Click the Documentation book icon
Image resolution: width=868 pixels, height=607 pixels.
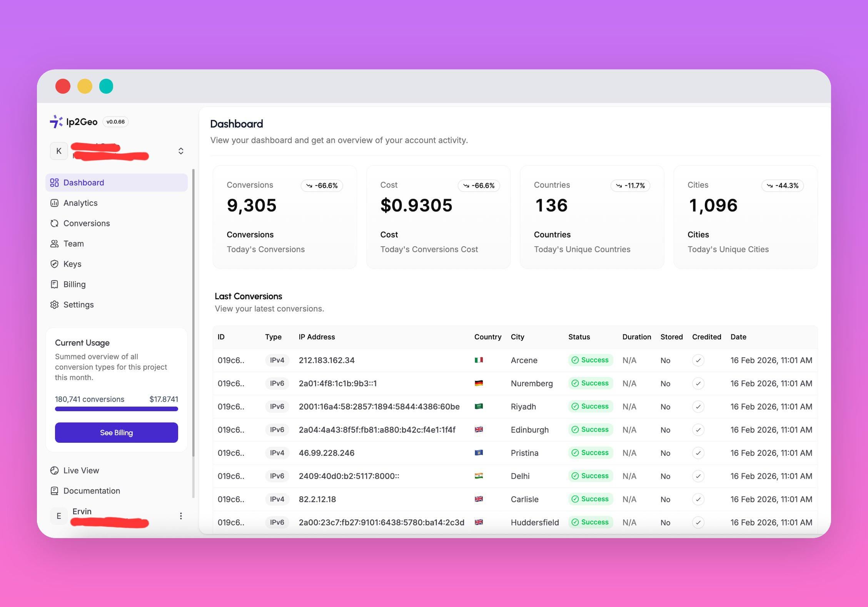point(54,491)
